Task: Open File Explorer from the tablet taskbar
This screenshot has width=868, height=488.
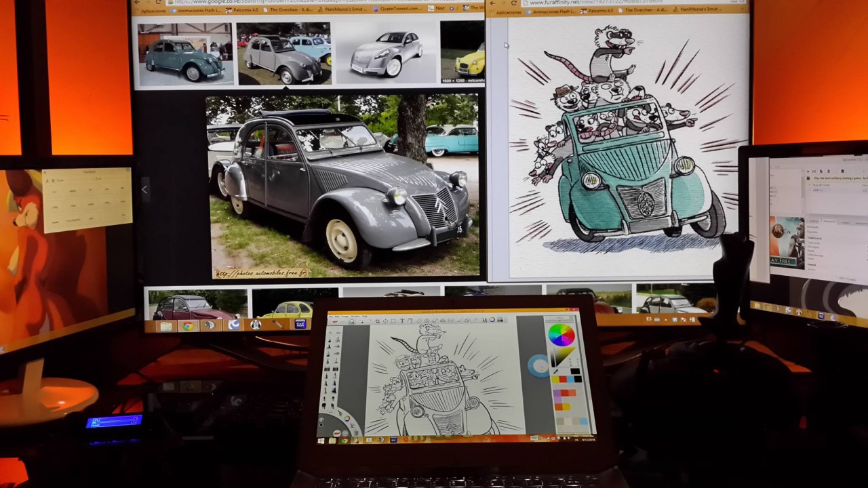Action: [334, 441]
